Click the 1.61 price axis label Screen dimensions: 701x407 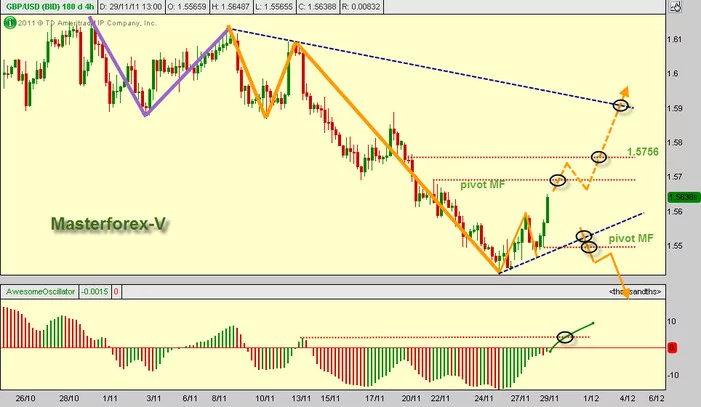tap(674, 39)
